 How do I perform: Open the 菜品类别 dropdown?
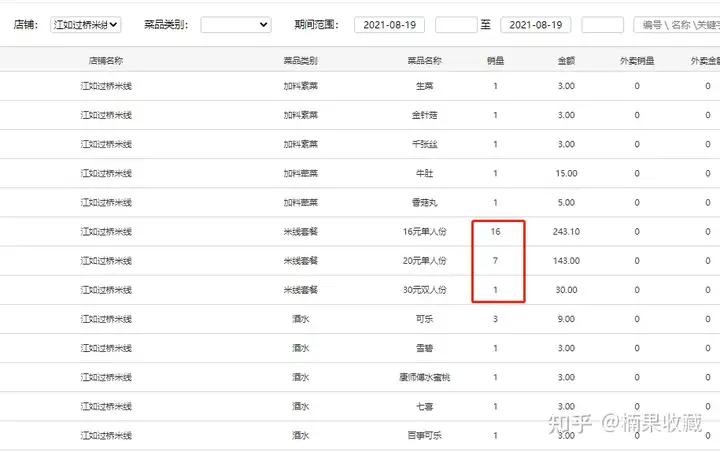click(236, 25)
